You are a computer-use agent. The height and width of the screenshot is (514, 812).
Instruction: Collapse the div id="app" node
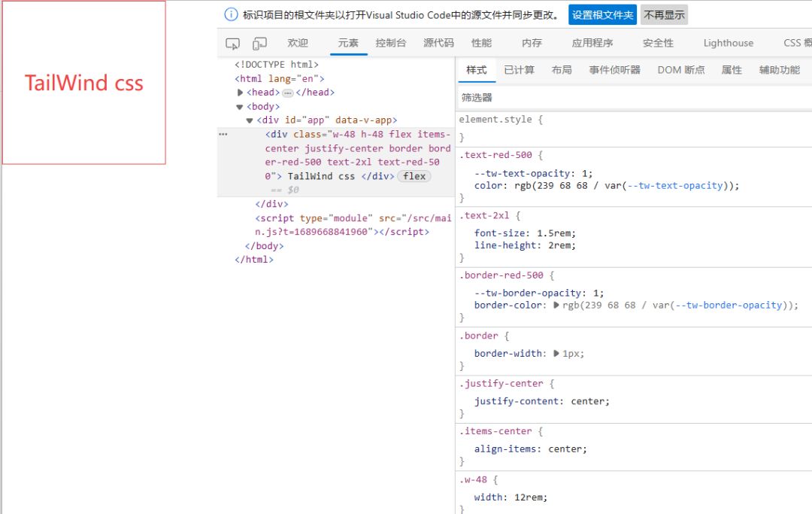pyautogui.click(x=250, y=120)
